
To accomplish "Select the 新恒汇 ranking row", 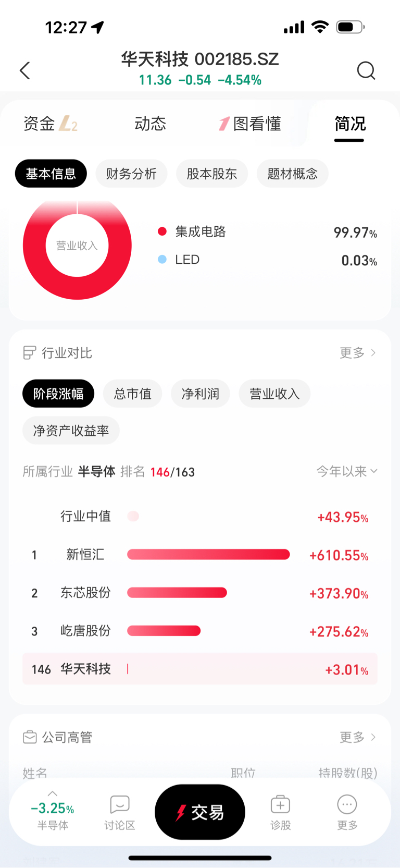I will tap(200, 555).
